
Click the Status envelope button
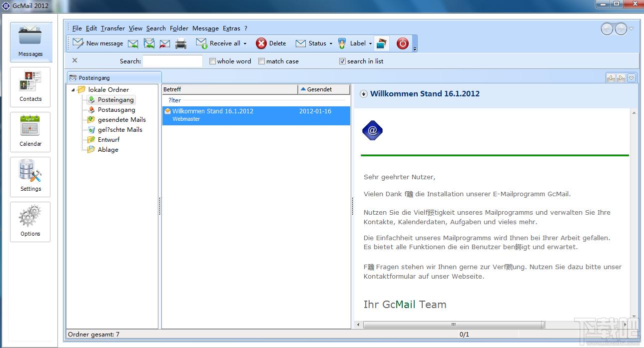click(311, 43)
